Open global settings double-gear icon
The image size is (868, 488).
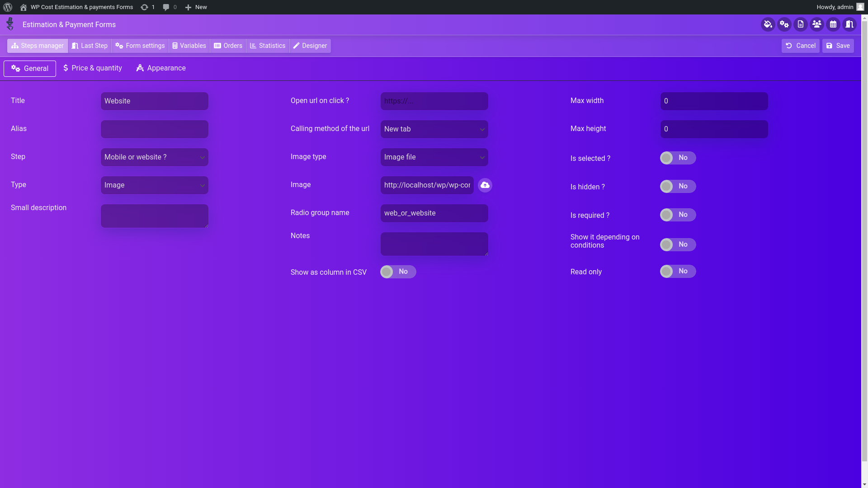784,24
